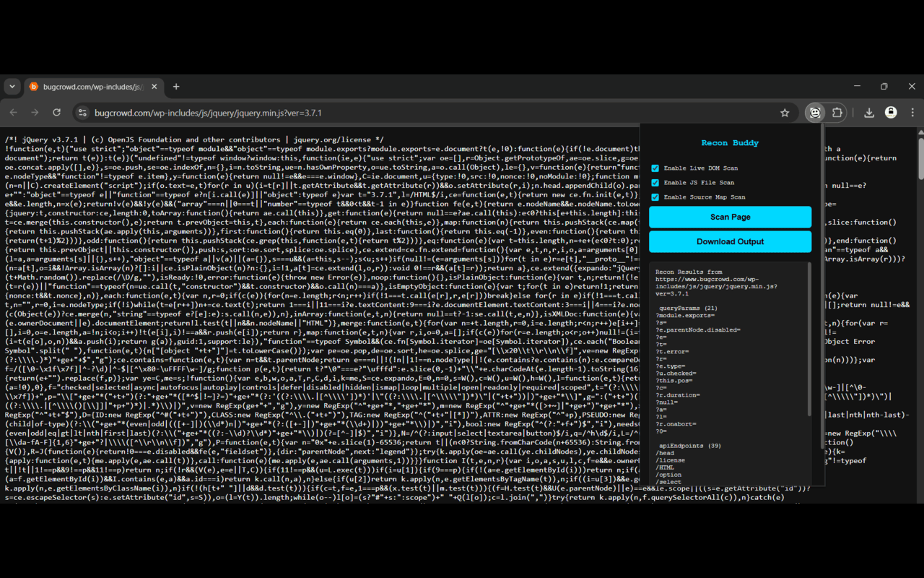Uncheck Enable JS File Scan
Image resolution: width=924 pixels, height=578 pixels.
click(655, 183)
